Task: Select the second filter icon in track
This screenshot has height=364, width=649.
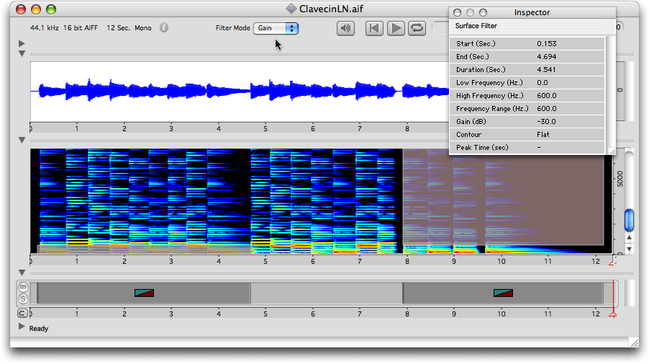Action: pos(503,293)
